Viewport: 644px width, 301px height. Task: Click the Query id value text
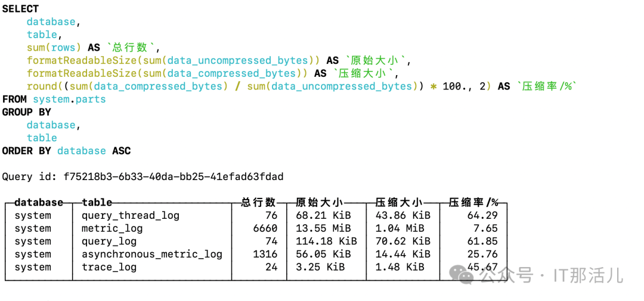tap(174, 177)
